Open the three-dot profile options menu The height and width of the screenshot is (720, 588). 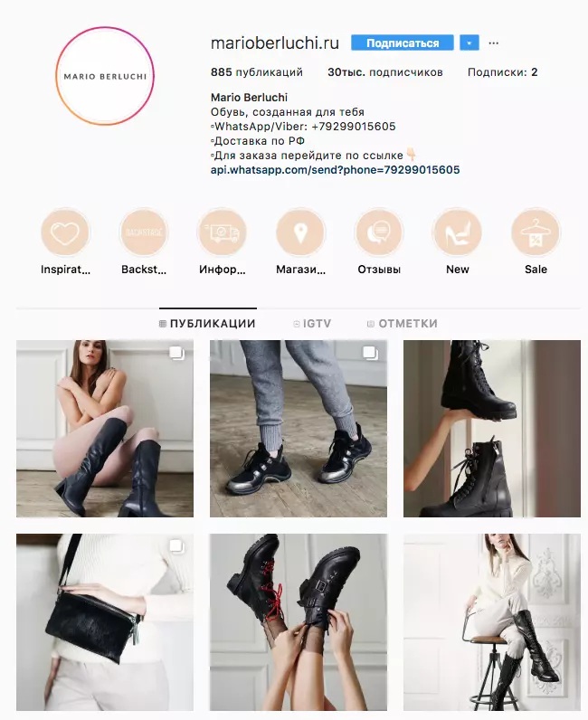[493, 43]
